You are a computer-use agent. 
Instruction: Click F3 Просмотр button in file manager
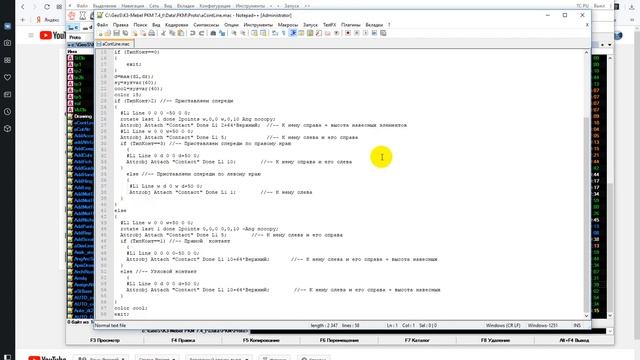coord(105,340)
